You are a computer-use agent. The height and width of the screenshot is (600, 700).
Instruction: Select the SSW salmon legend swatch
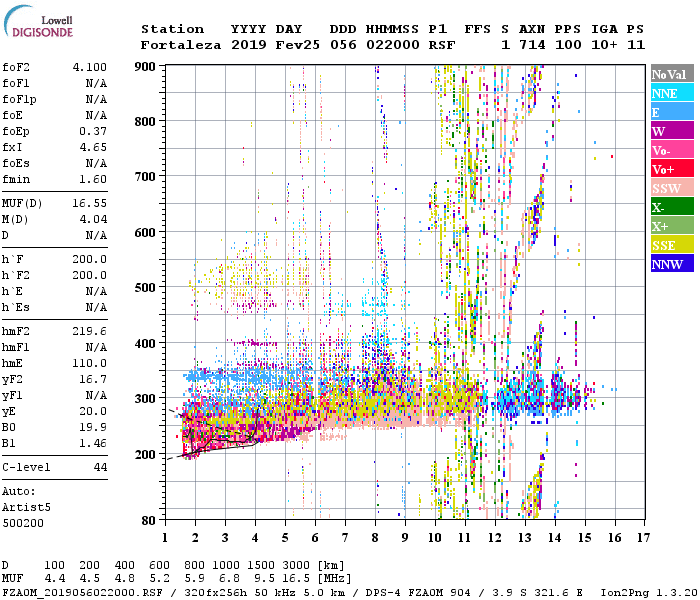tap(672, 188)
